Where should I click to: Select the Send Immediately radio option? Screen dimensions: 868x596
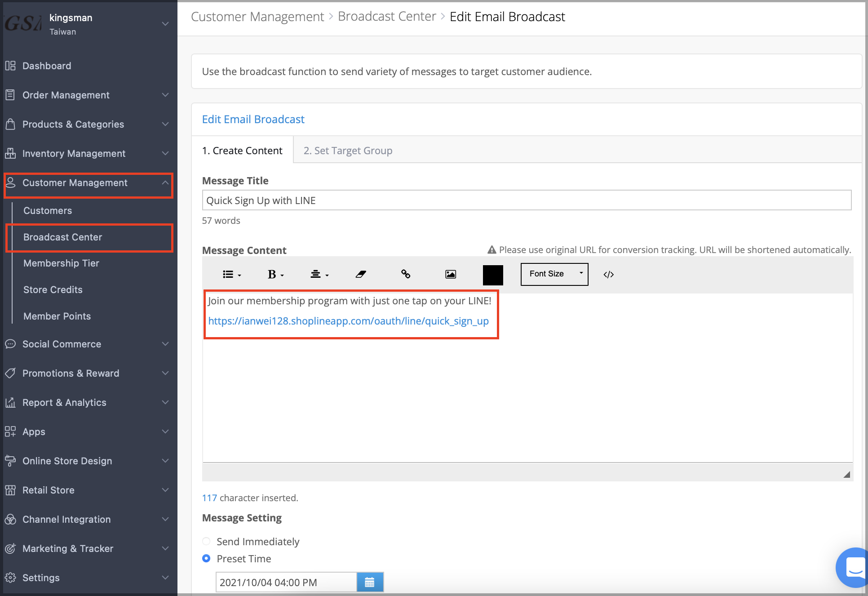click(x=206, y=541)
